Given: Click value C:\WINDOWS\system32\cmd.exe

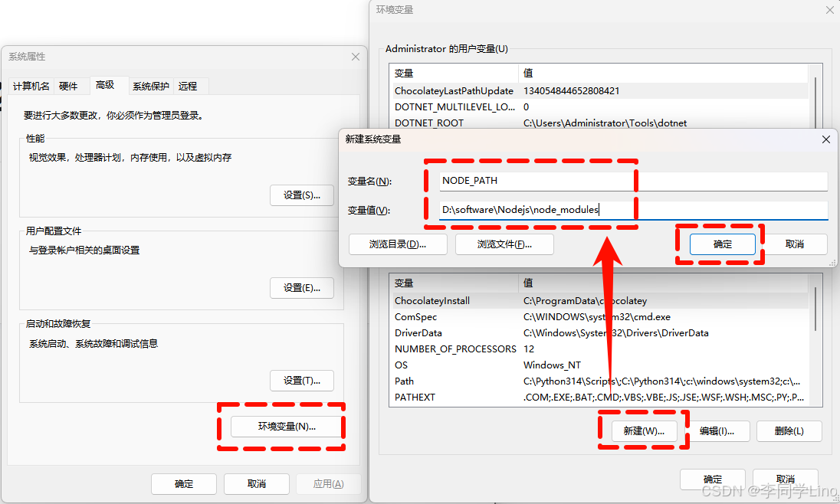Looking at the screenshot, I should tap(597, 317).
